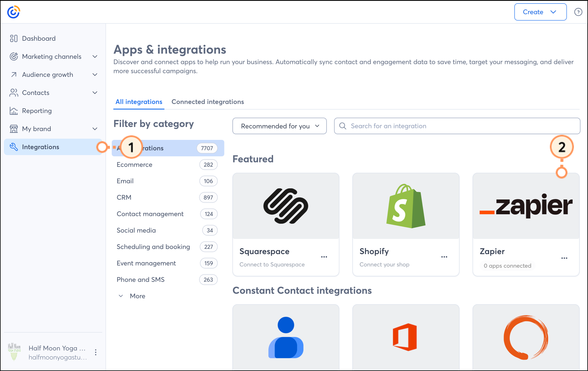Click the 7707 integrations count badge
This screenshot has width=588, height=371.
coord(207,148)
